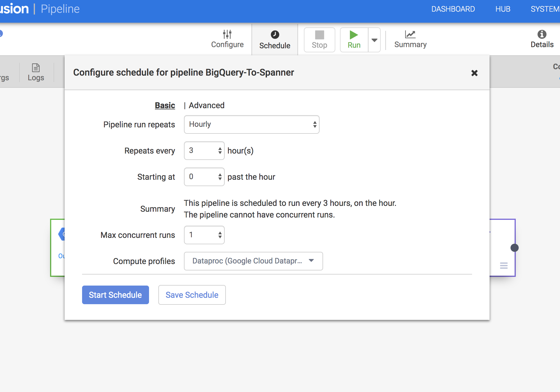This screenshot has height=392, width=560.
Task: Expand the Run options dropdown arrow
Action: 375,40
